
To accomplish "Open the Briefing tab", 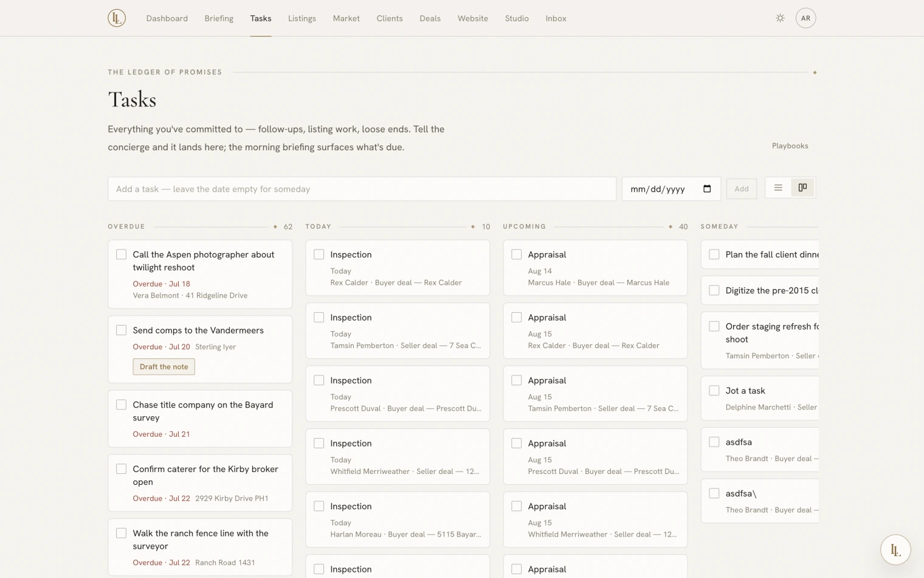I will [219, 18].
